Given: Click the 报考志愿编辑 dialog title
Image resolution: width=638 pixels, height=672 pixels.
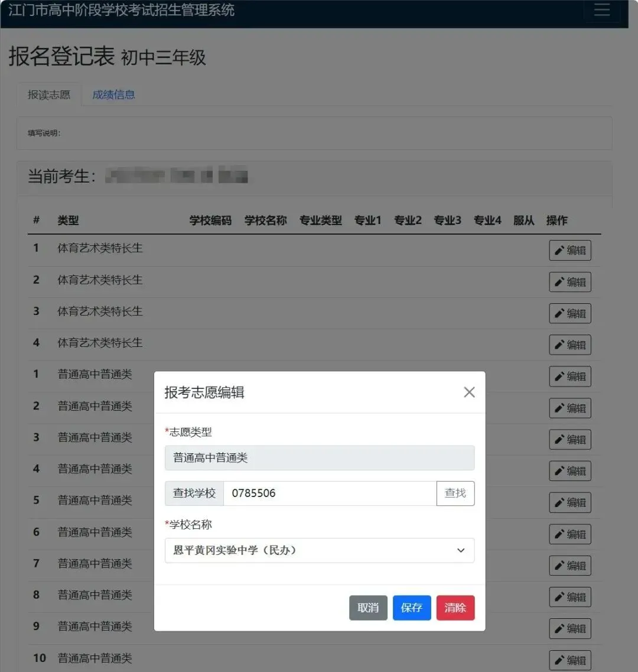Looking at the screenshot, I should (x=204, y=392).
